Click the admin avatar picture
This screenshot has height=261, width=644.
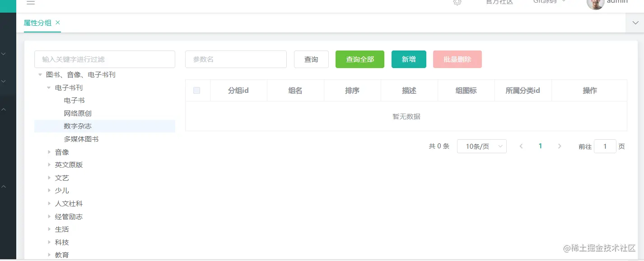[x=595, y=4]
